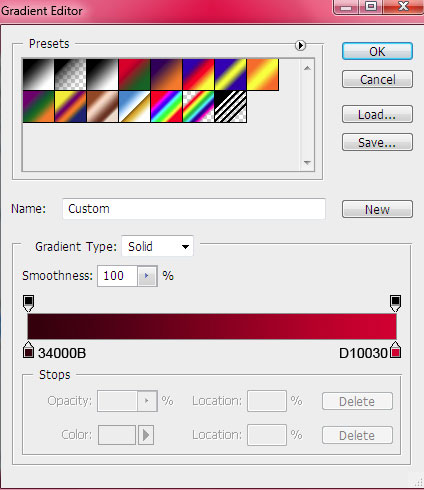Close the Gradient Editor window
The width and height of the screenshot is (424, 490).
[x=403, y=6]
